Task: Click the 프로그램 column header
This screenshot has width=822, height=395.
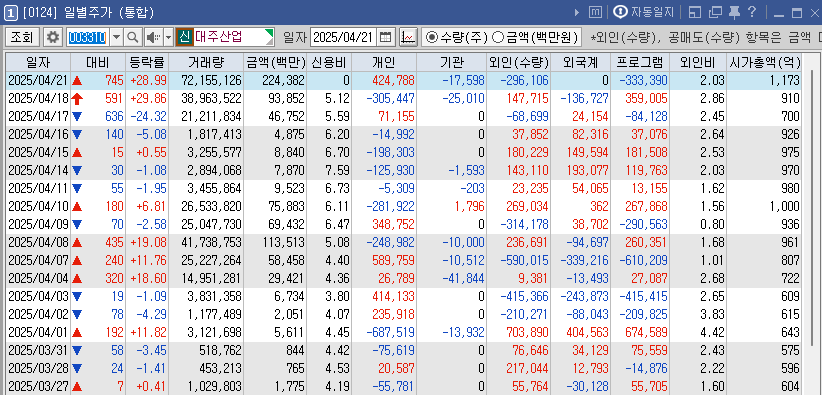Action: tap(640, 62)
